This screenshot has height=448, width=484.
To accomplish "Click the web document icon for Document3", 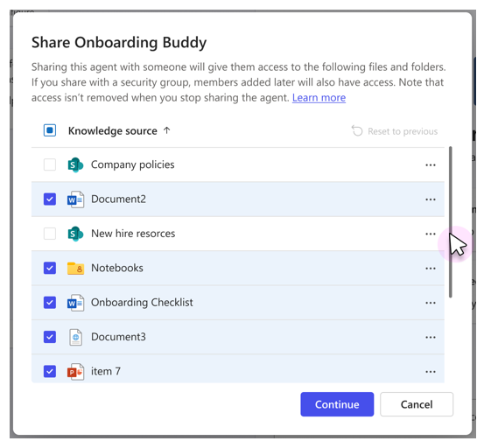I will [x=75, y=337].
